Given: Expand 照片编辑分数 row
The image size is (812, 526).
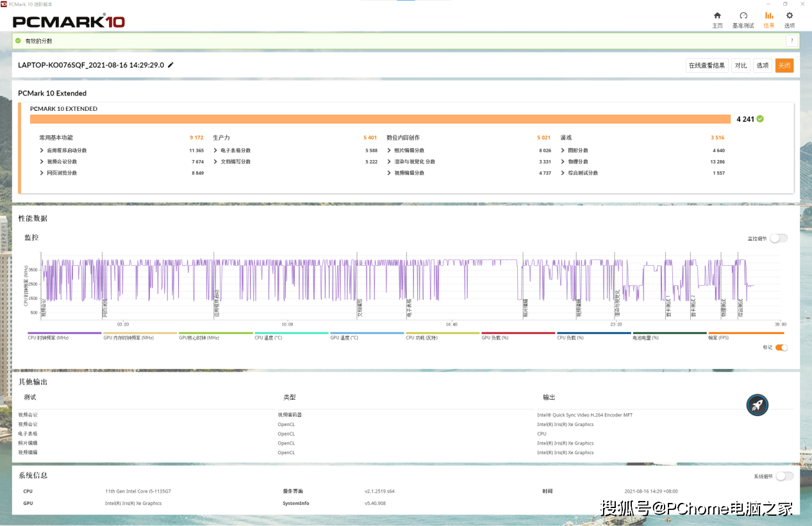Looking at the screenshot, I should click(389, 151).
